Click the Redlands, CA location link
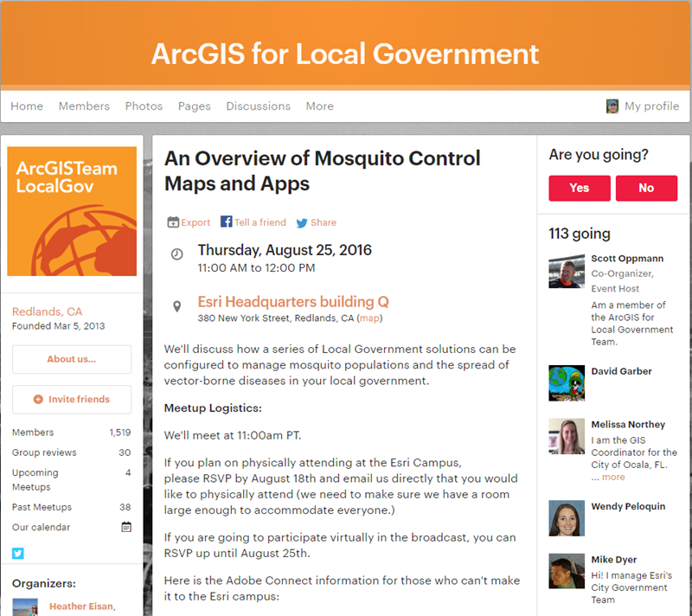The width and height of the screenshot is (692, 616). coord(47,311)
